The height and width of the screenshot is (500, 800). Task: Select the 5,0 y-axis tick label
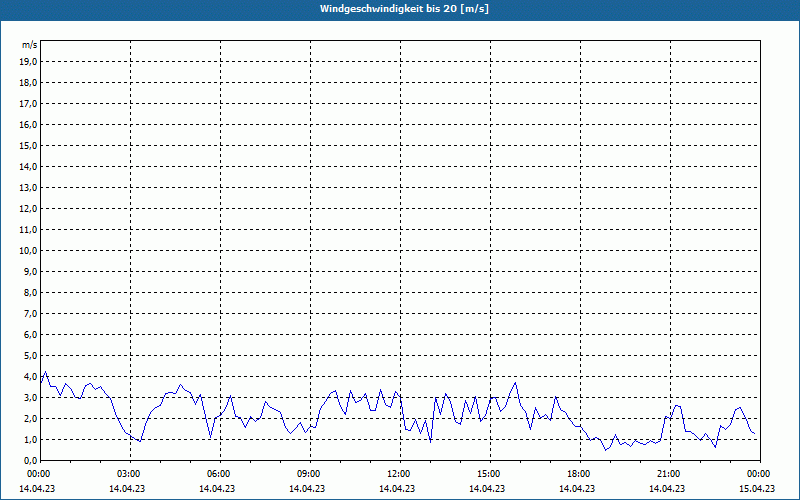coord(29,355)
